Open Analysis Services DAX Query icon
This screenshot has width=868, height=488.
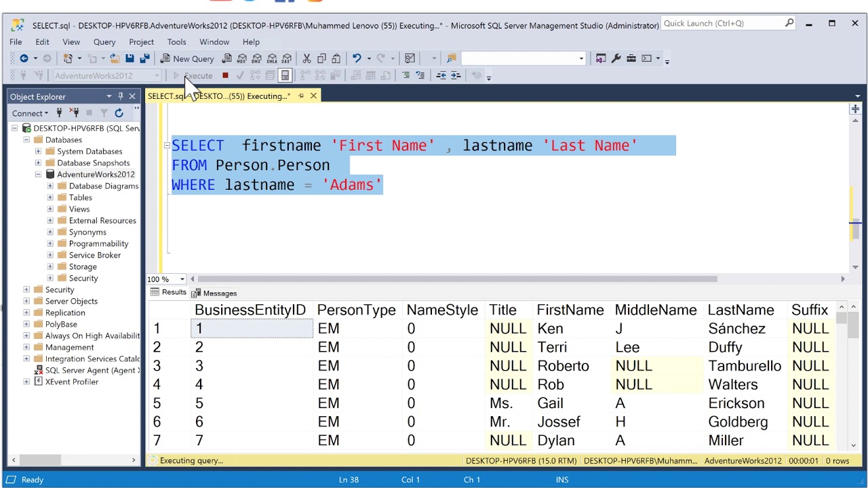pos(287,58)
